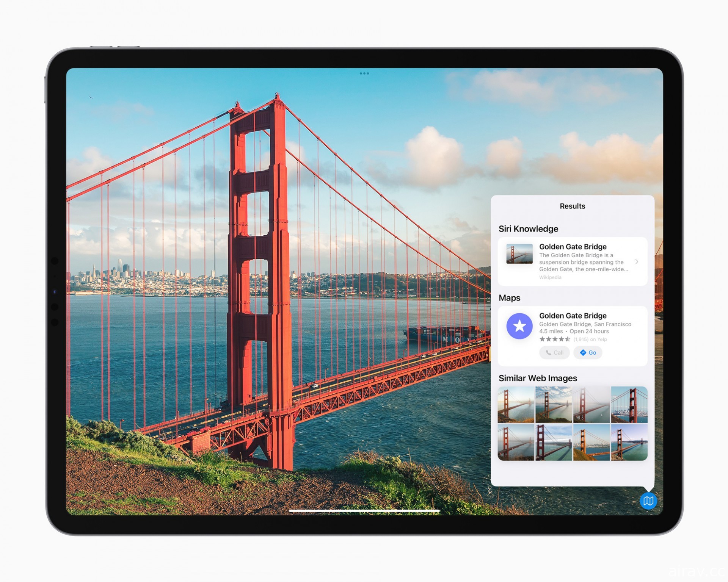
Task: Click the iPad home indicator bar
Action: tap(364, 506)
